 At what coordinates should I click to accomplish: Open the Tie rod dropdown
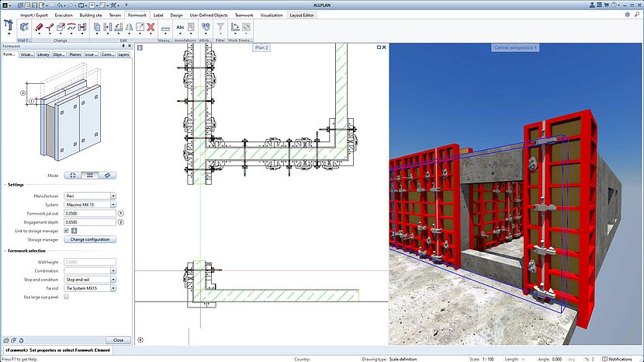point(113,287)
